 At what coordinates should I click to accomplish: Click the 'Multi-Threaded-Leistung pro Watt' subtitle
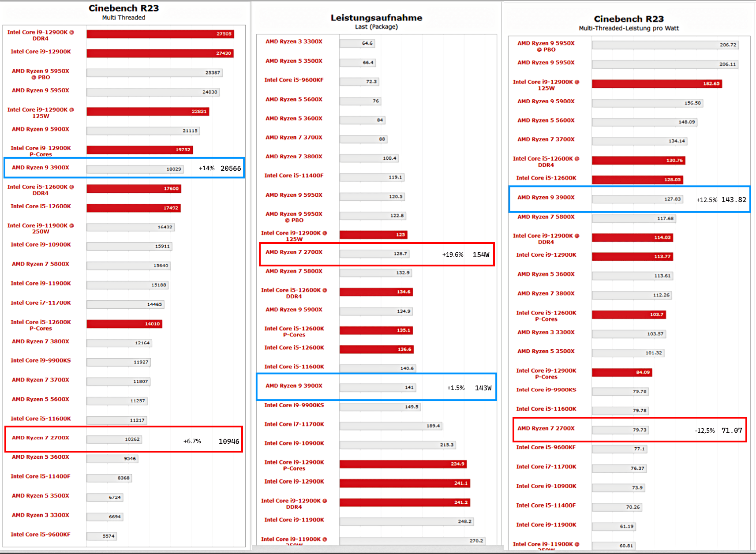629,28
